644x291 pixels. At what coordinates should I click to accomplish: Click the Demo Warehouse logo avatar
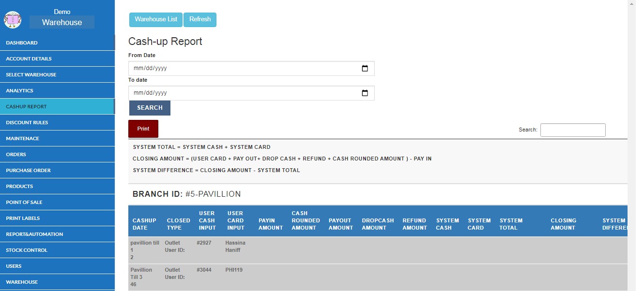tap(13, 19)
